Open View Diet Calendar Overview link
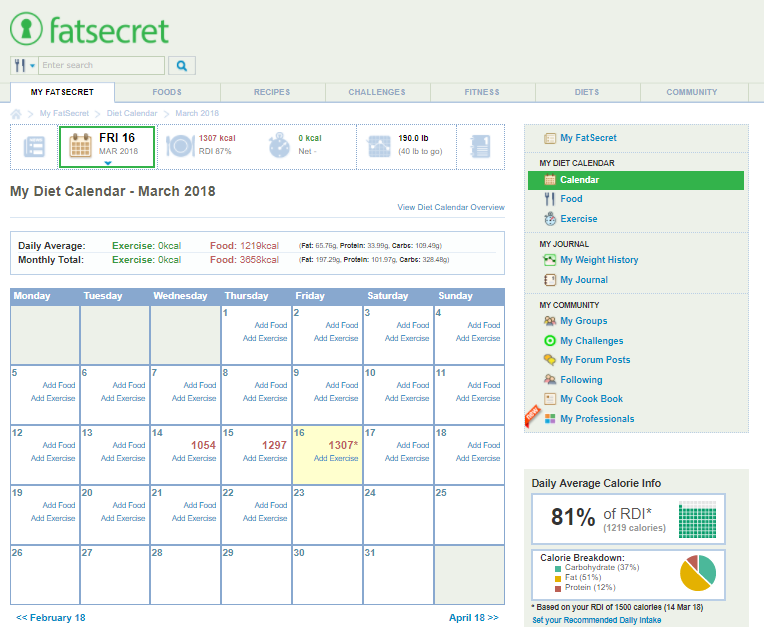Image resolution: width=764 pixels, height=627 pixels. [x=451, y=207]
